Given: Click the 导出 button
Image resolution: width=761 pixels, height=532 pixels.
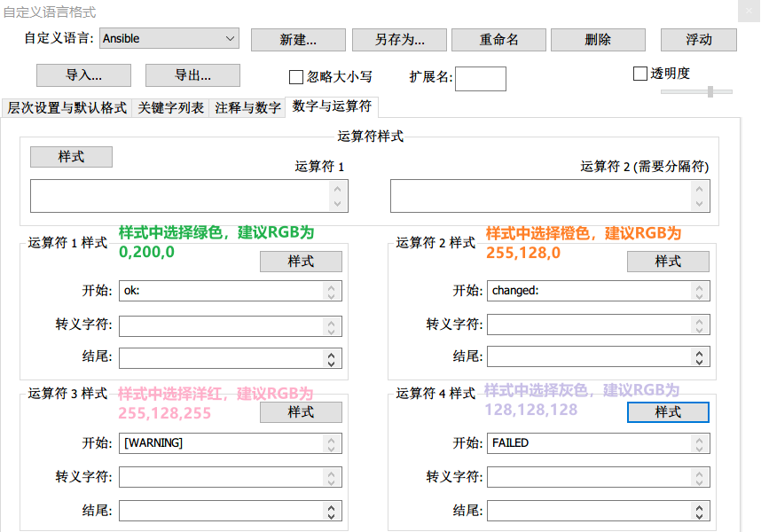Looking at the screenshot, I should 193,74.
